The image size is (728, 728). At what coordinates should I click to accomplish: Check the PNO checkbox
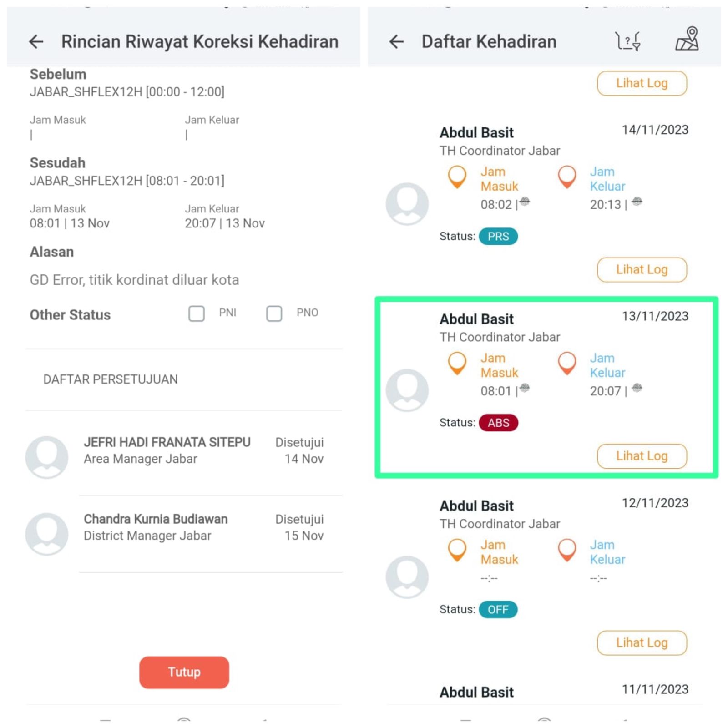coord(274,313)
